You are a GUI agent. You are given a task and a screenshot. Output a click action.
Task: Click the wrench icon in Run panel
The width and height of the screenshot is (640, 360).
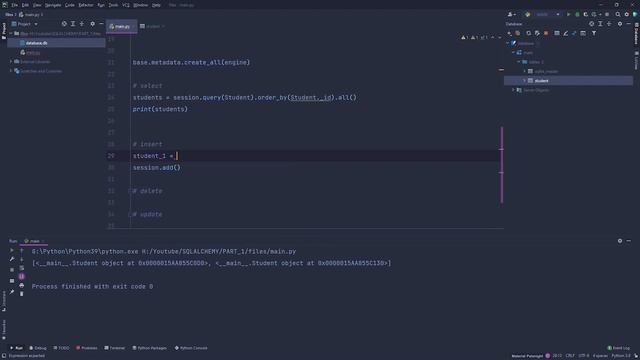[12, 259]
